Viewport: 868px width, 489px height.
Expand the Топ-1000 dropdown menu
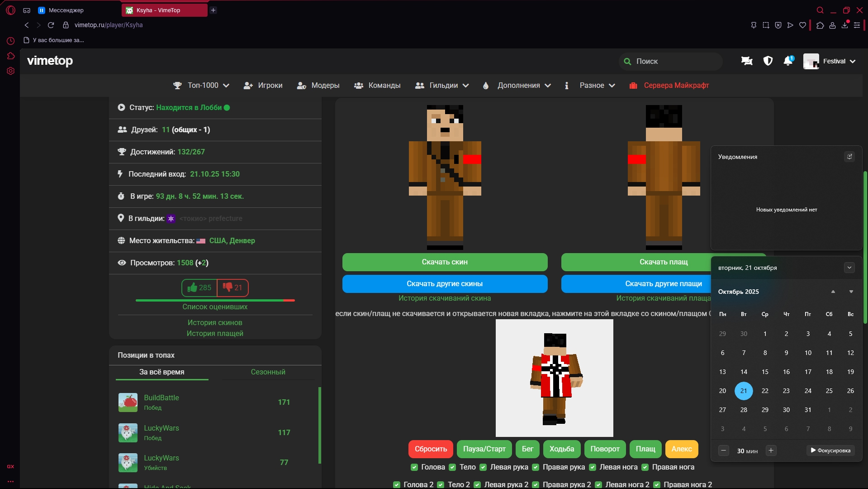tap(202, 86)
